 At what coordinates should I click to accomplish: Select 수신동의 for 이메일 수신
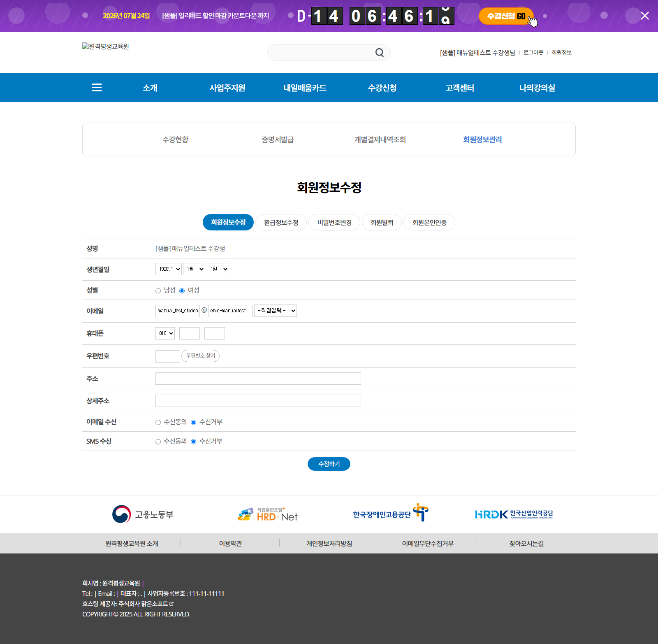click(158, 422)
